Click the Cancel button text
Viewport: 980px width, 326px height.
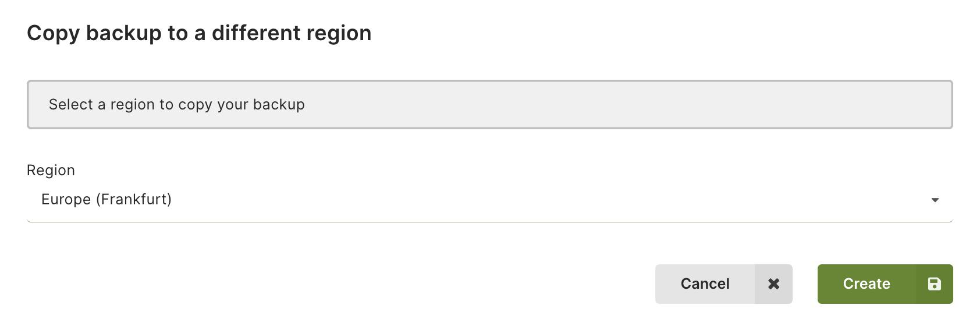point(705,284)
